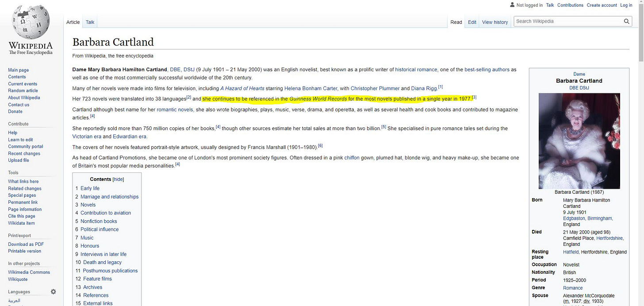Click the Log in link
644x306 pixels.
pyautogui.click(x=626, y=5)
